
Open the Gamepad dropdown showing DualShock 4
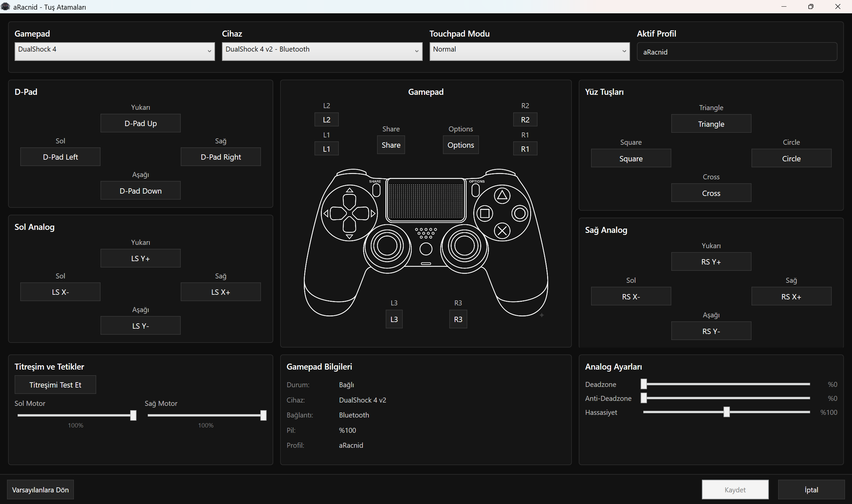pos(114,51)
